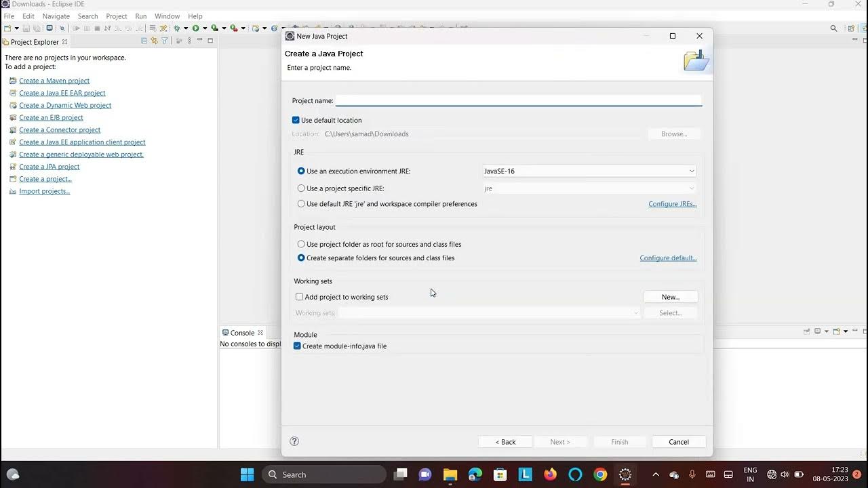Click Create a Maven project link
The width and height of the screenshot is (868, 488).
click(x=54, y=81)
